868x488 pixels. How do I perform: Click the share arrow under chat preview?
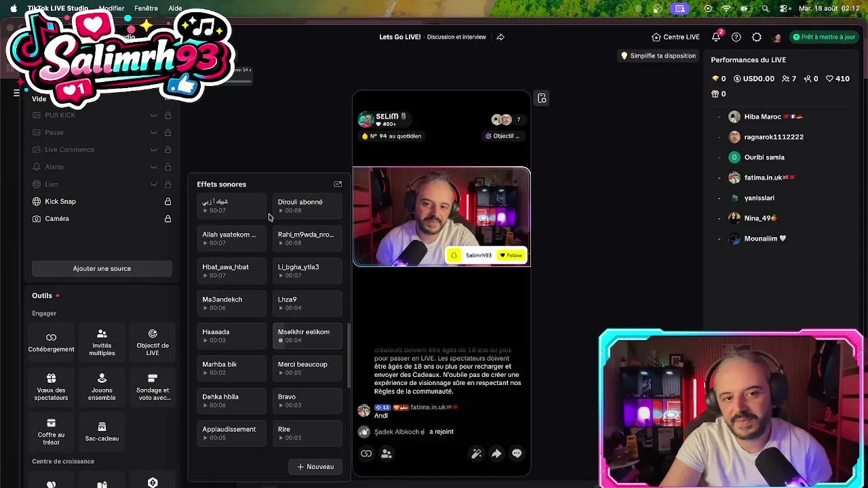[496, 453]
